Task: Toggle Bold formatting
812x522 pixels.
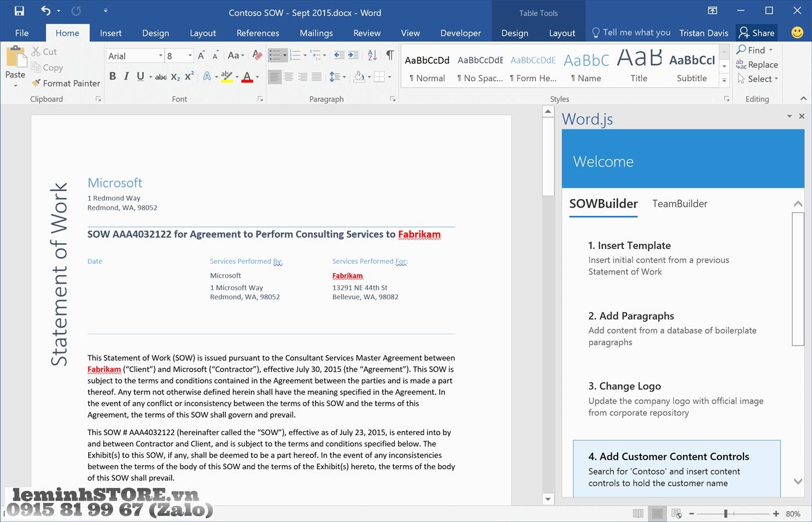Action: [x=113, y=77]
